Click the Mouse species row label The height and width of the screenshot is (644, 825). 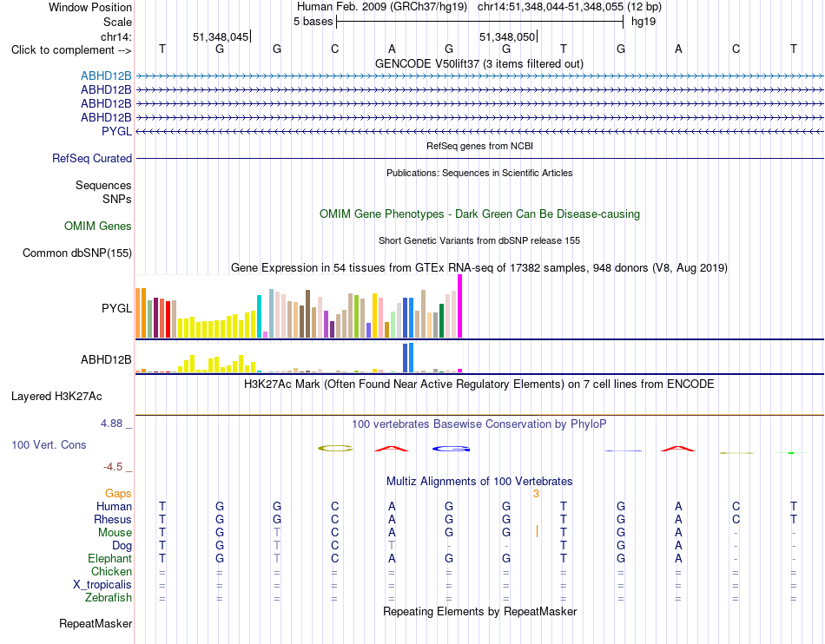tap(115, 533)
